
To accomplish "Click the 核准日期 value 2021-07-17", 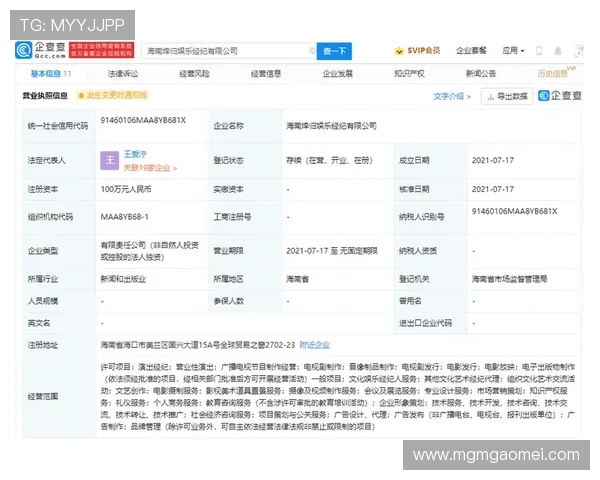I will [x=493, y=189].
